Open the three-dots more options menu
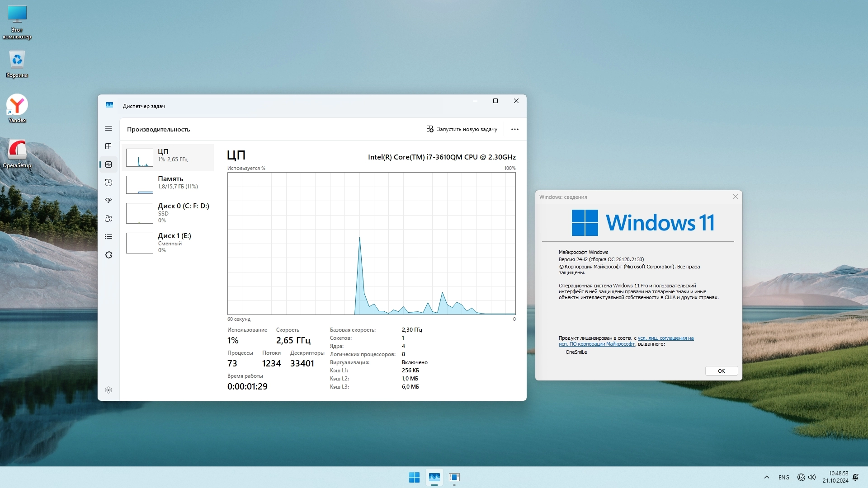The height and width of the screenshot is (488, 868). click(x=514, y=129)
